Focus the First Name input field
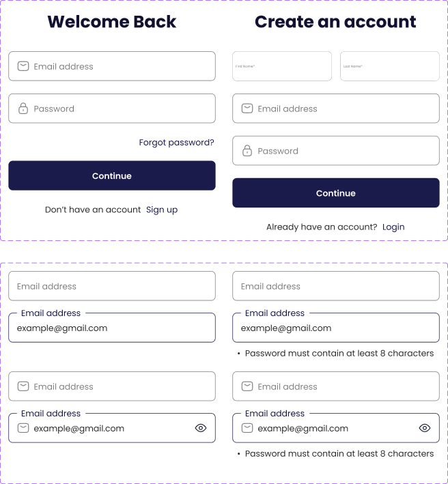 tap(282, 66)
